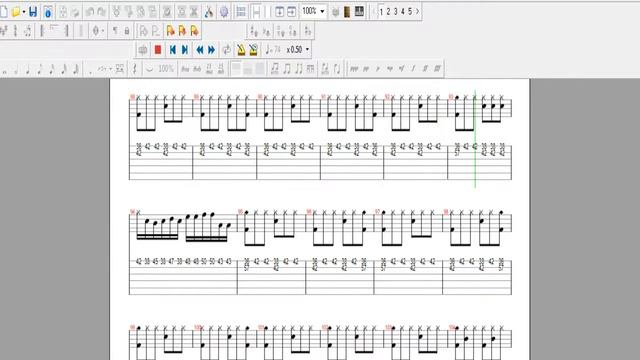The image size is (640, 360).
Task: Toggle the count-in metronome with strike mark
Action: [253, 50]
